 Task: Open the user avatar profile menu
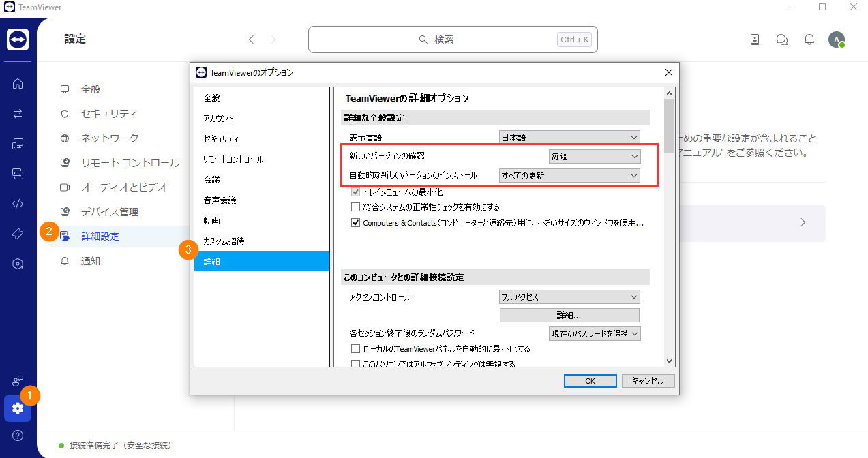pos(837,40)
